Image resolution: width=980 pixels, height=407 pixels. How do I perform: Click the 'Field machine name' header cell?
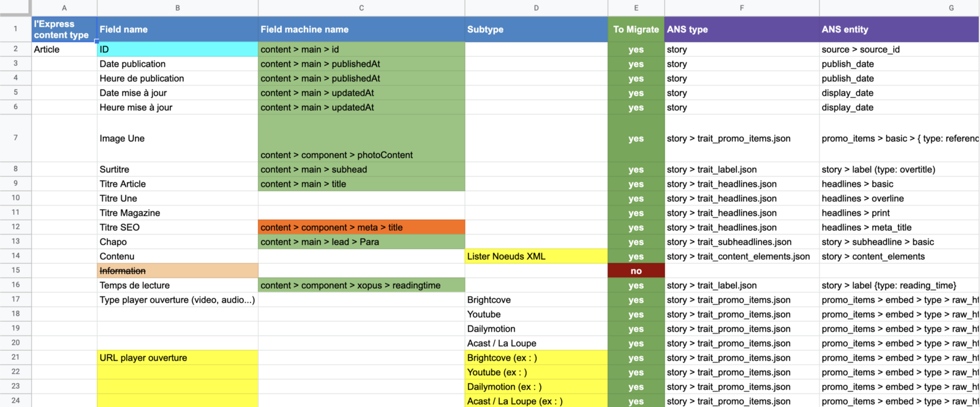coord(361,29)
